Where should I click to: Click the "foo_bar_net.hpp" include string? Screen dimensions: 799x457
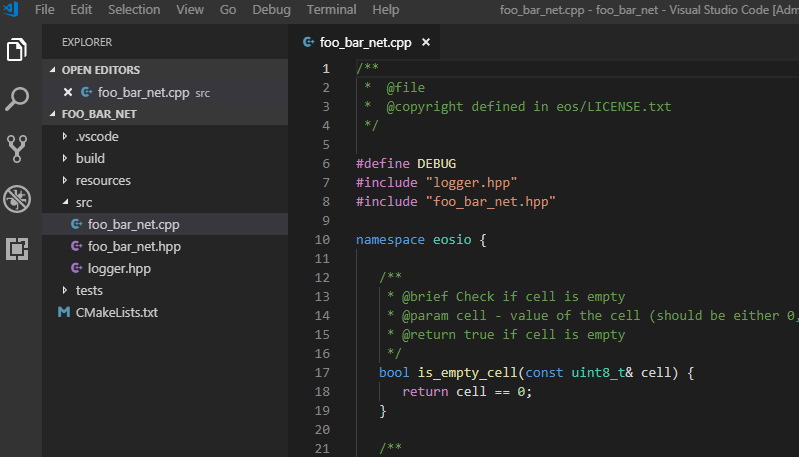coord(491,201)
